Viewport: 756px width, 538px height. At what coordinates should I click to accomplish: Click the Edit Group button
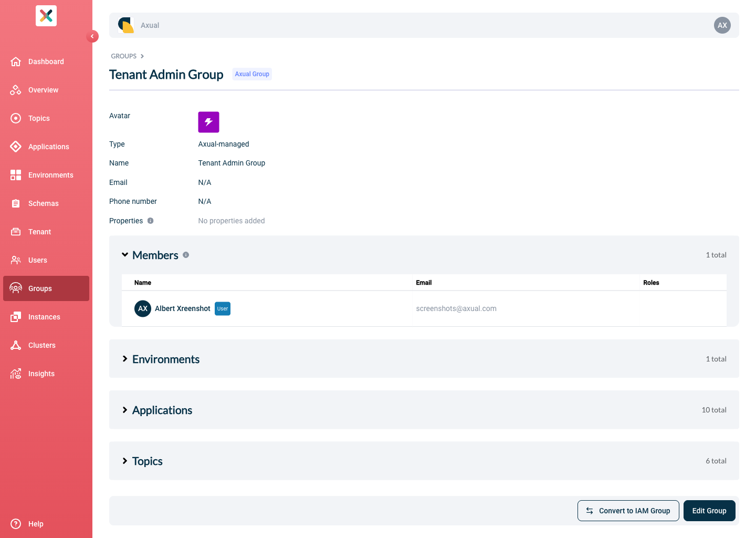point(709,511)
